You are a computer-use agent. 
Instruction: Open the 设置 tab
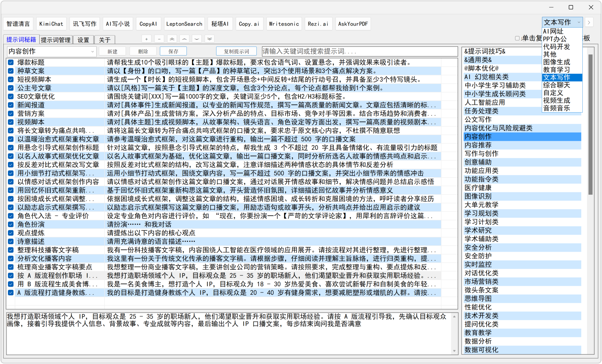click(x=83, y=40)
